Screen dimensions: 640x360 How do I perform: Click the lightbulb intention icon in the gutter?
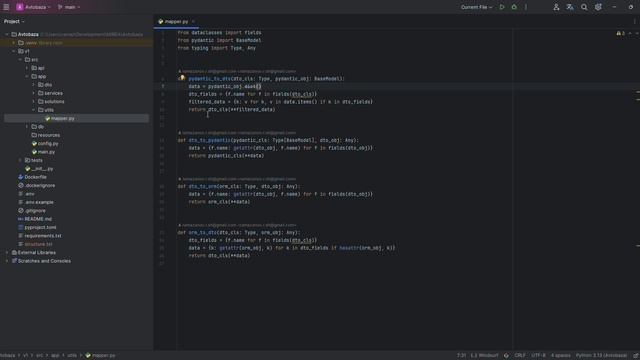[182, 78]
